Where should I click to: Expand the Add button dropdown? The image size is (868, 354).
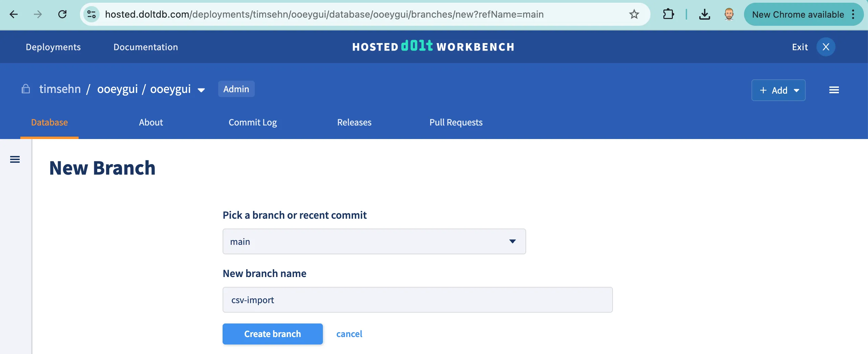[x=797, y=90]
